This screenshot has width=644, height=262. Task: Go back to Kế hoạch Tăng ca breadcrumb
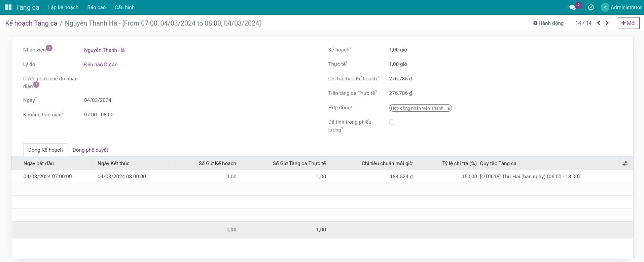click(31, 23)
